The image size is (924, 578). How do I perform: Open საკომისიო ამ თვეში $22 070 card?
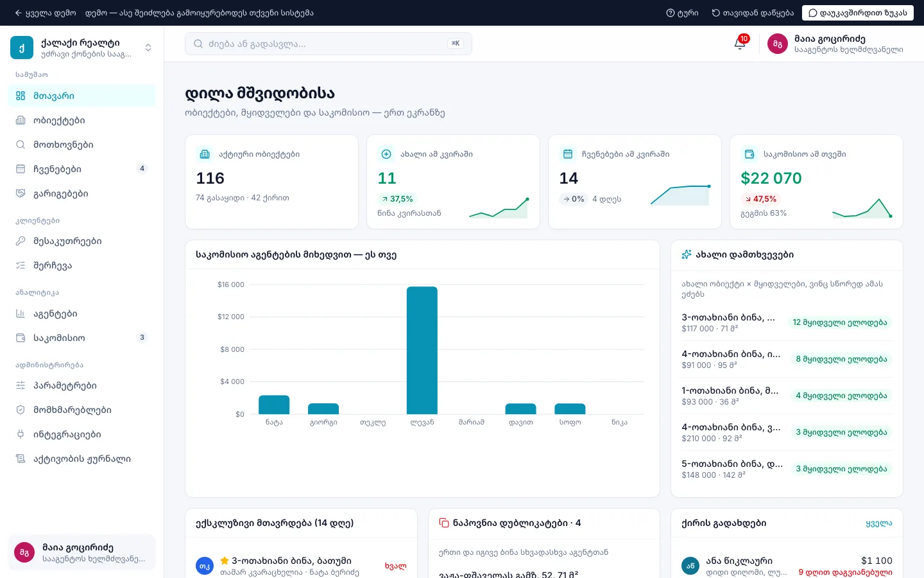(x=816, y=182)
